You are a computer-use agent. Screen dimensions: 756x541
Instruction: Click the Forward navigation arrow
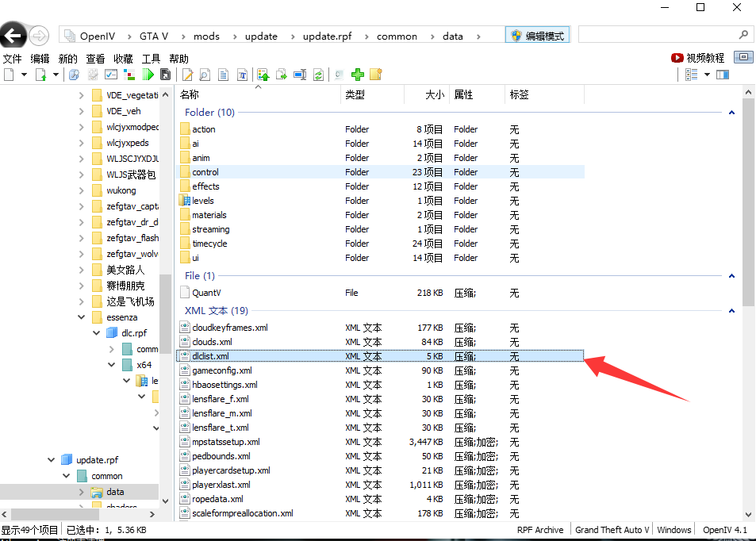point(39,35)
